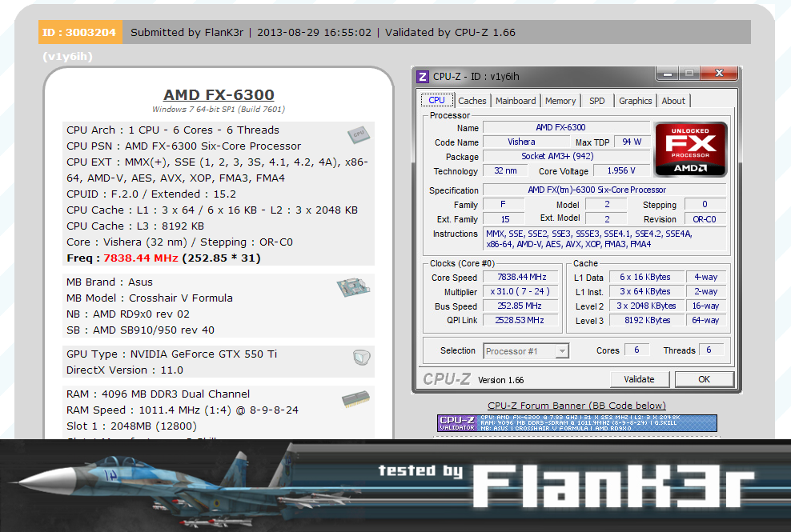This screenshot has height=532, width=791.
Task: Click the motherboard icon beside MB Brand
Action: [353, 287]
